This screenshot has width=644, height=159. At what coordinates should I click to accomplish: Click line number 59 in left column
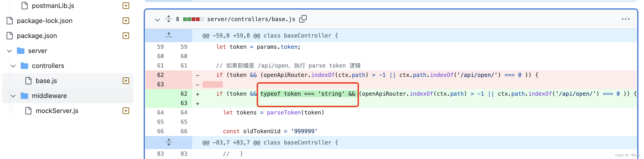click(160, 47)
